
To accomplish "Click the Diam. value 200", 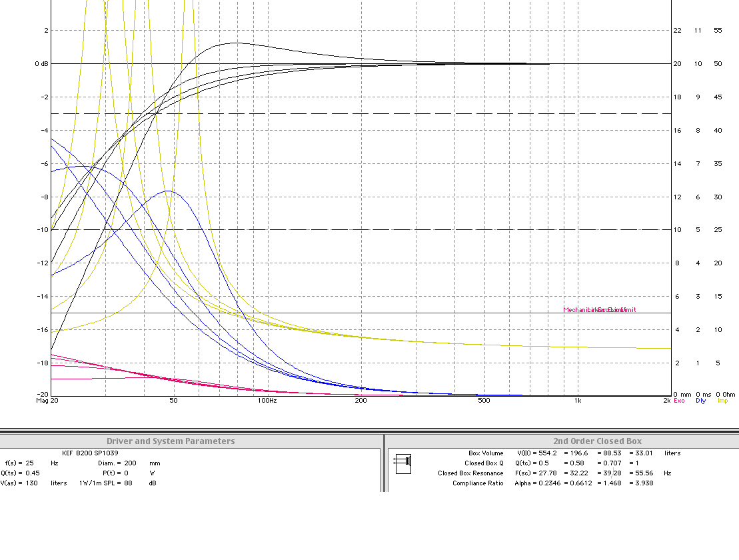I will point(131,463).
